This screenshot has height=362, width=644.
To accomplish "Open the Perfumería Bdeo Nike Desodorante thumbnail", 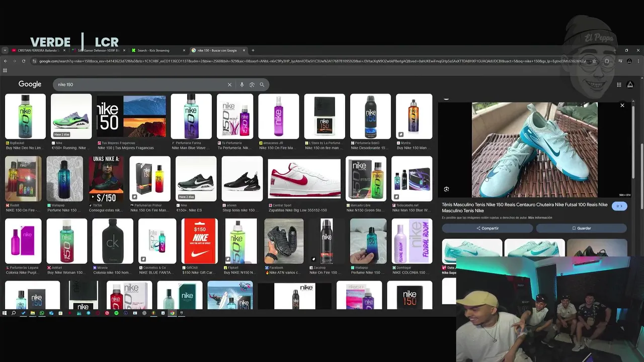I will (x=370, y=117).
